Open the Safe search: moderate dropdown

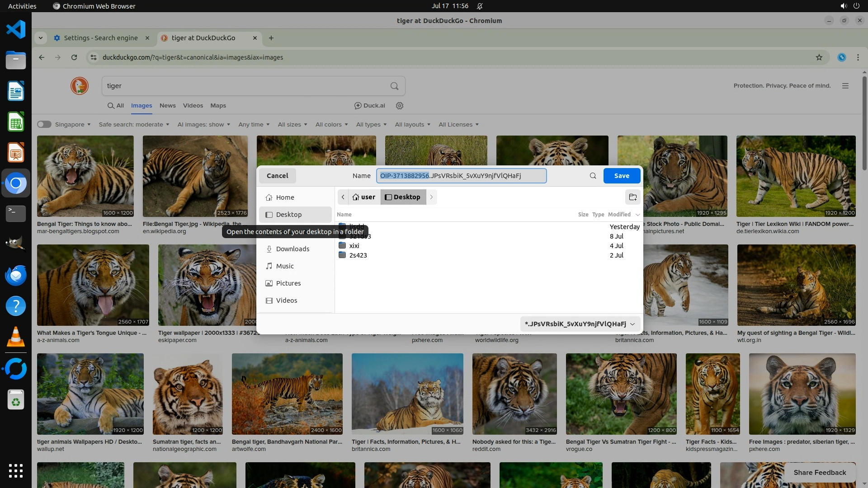click(x=134, y=125)
